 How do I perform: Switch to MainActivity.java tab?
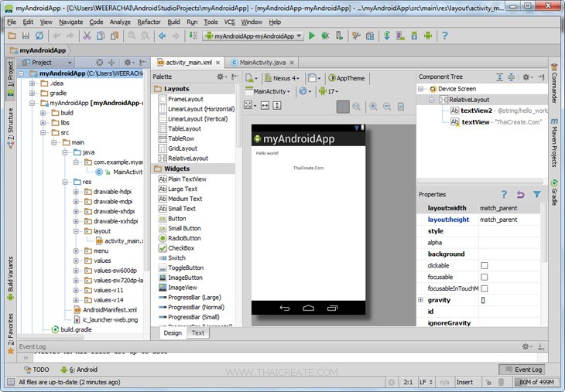tap(262, 63)
